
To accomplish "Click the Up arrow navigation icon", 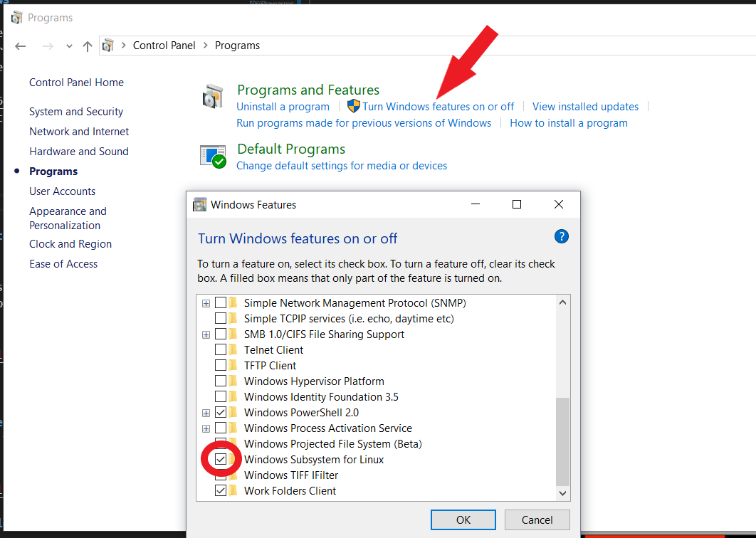I will 88,46.
